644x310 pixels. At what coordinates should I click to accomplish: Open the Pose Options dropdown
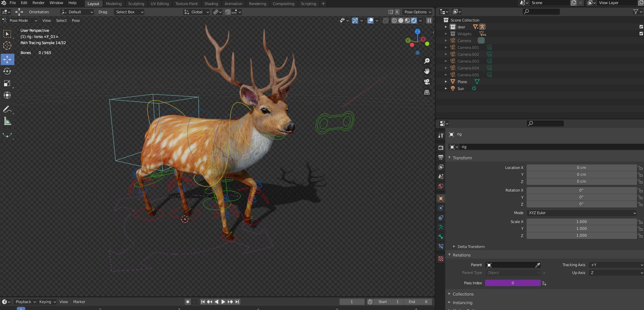(x=418, y=12)
